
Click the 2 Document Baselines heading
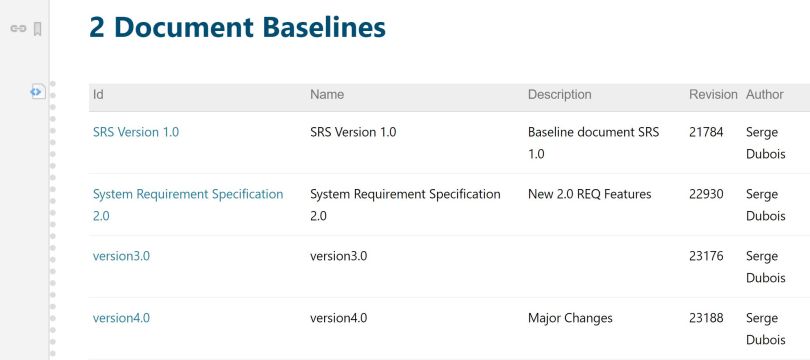[x=237, y=28]
